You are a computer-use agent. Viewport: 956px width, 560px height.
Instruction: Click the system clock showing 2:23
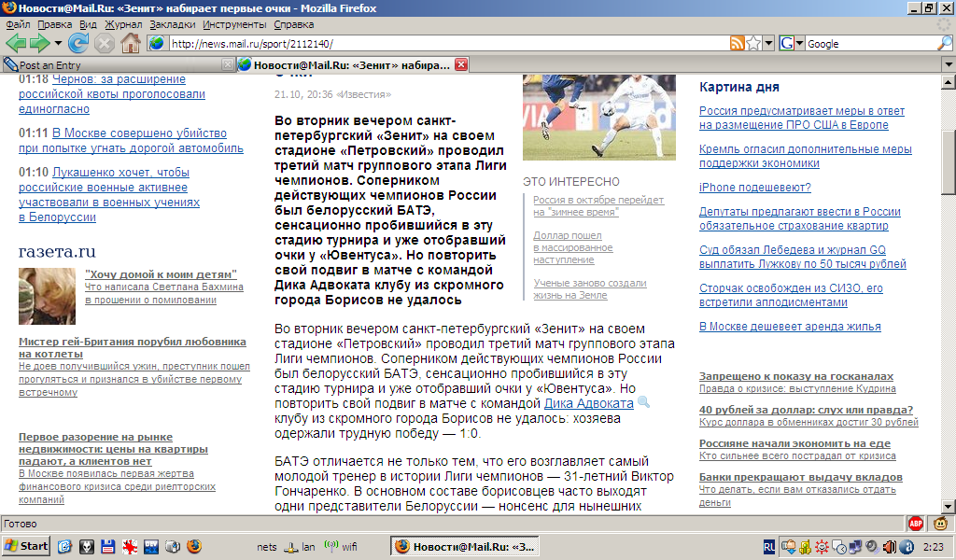(934, 547)
